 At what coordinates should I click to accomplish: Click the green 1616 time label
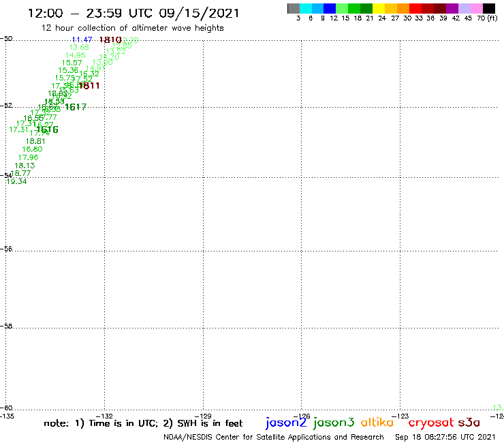[48, 129]
